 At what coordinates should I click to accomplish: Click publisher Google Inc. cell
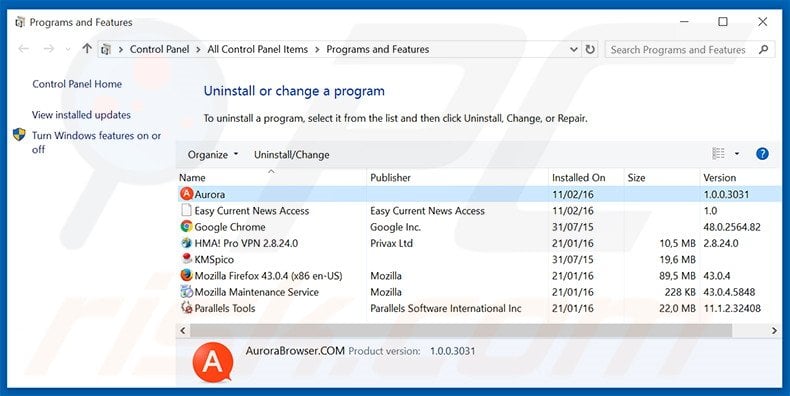click(x=396, y=227)
